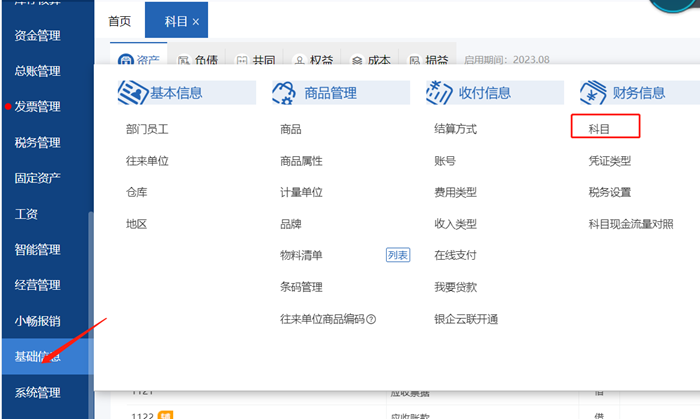The height and width of the screenshot is (419, 700).
Task: Open the 仓库 link
Action: 137,192
